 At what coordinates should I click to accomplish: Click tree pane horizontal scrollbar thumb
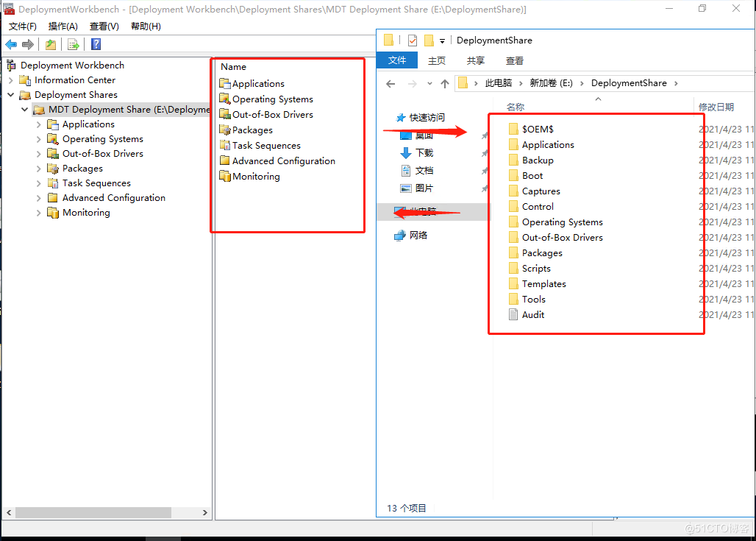point(93,512)
